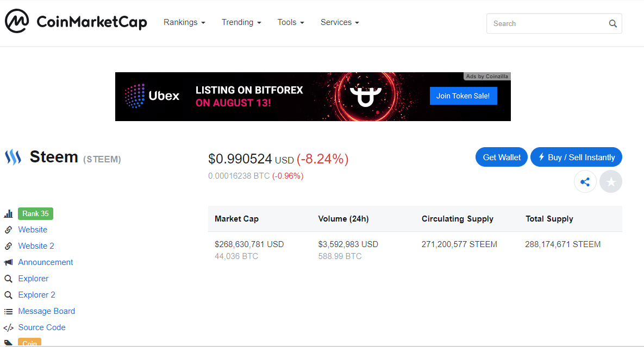
Task: Click the 0.00016238 BTC price text
Action: (x=239, y=176)
